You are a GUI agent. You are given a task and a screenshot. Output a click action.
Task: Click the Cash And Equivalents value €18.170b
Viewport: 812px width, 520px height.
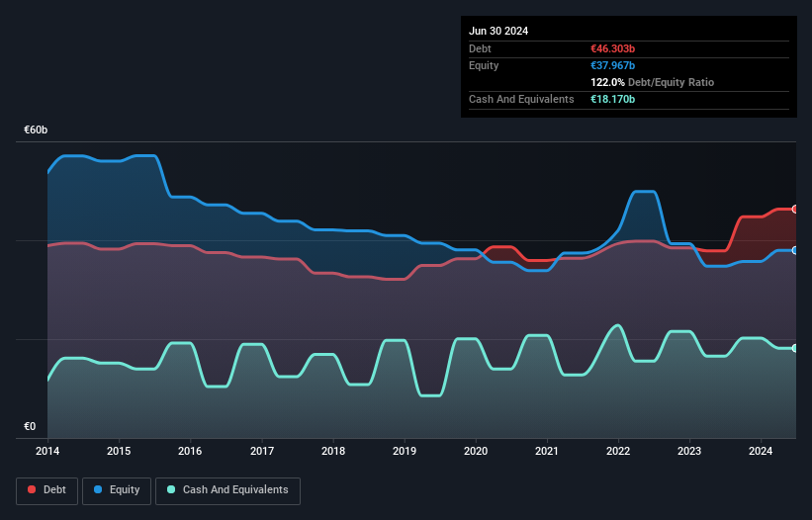coord(612,99)
